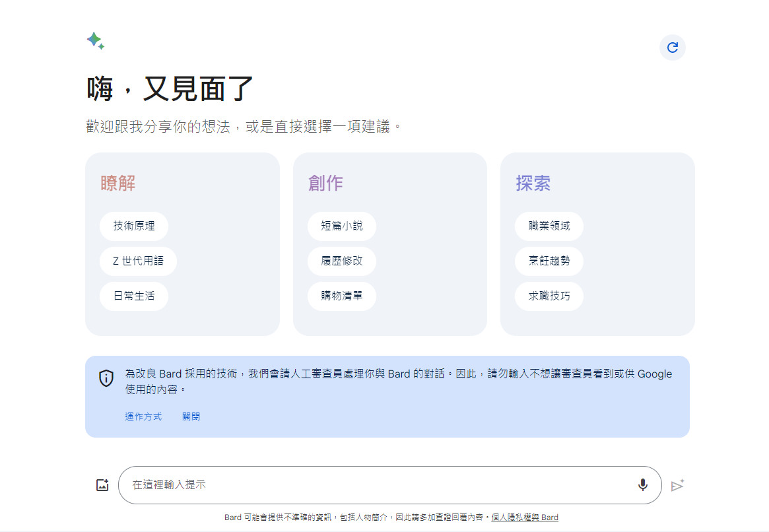769x532 pixels.
Task: Click the 履歷修改 suggestion chip
Action: pos(341,261)
